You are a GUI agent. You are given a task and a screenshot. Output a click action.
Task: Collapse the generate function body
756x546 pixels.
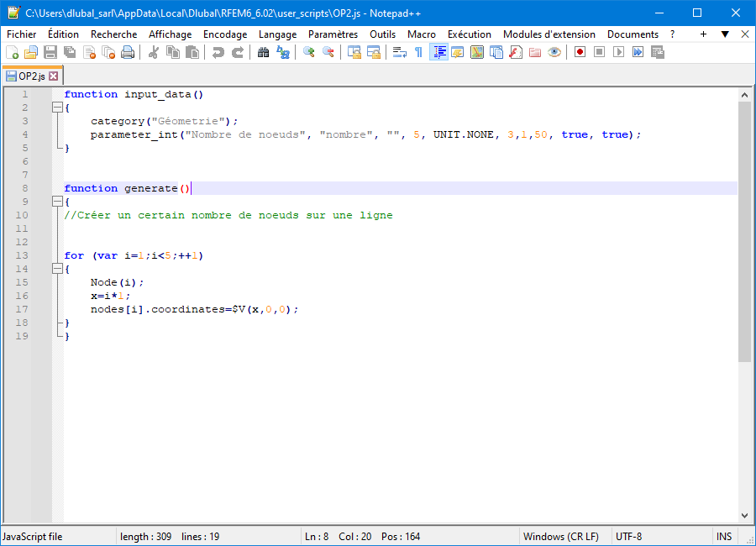56,202
